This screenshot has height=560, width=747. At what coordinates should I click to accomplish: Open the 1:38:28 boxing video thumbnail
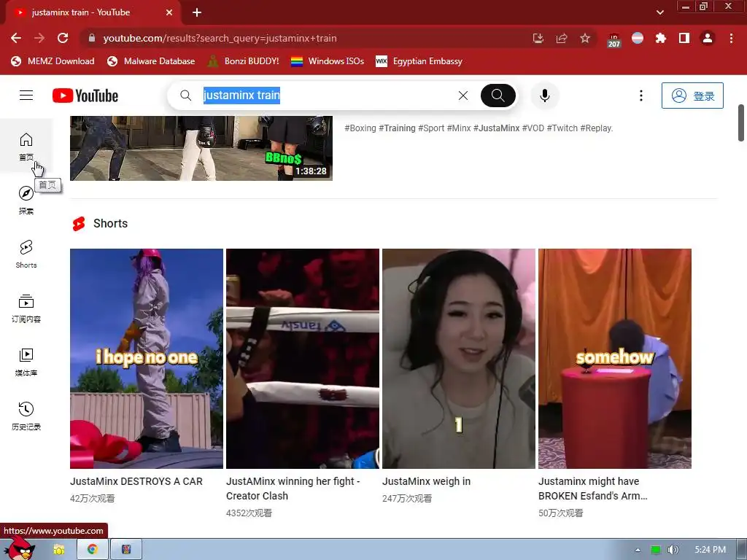coord(201,148)
